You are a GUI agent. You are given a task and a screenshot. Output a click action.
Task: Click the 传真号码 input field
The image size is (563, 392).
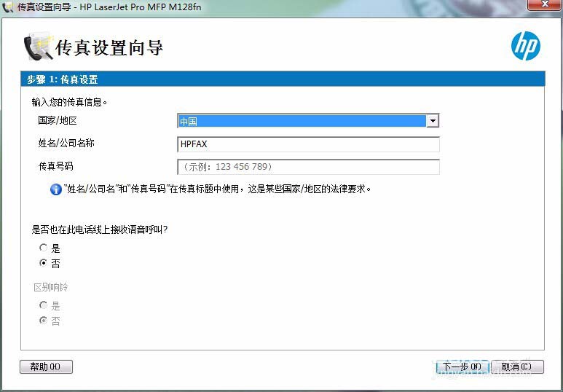[308, 167]
